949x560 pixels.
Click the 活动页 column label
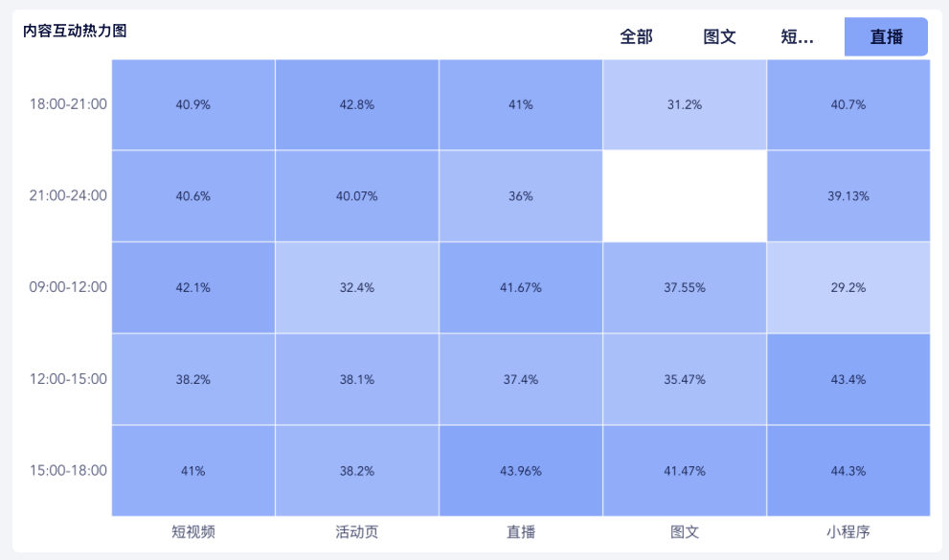357,532
